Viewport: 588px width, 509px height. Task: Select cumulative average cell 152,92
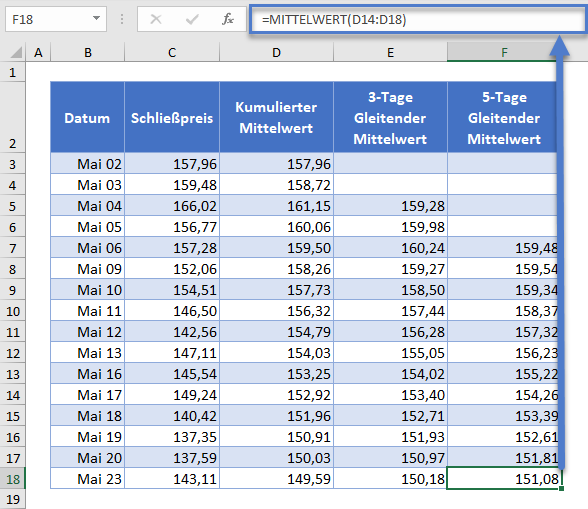click(276, 395)
